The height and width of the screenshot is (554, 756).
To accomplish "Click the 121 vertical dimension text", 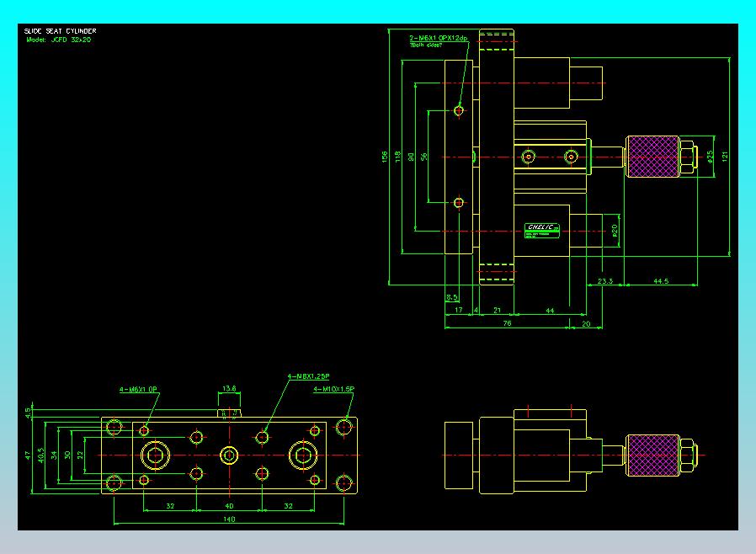I will point(725,157).
